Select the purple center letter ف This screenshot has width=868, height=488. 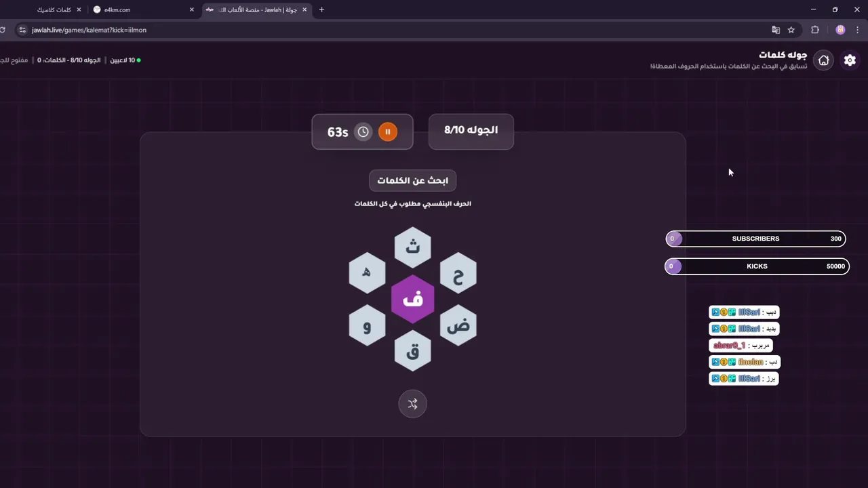pyautogui.click(x=413, y=299)
